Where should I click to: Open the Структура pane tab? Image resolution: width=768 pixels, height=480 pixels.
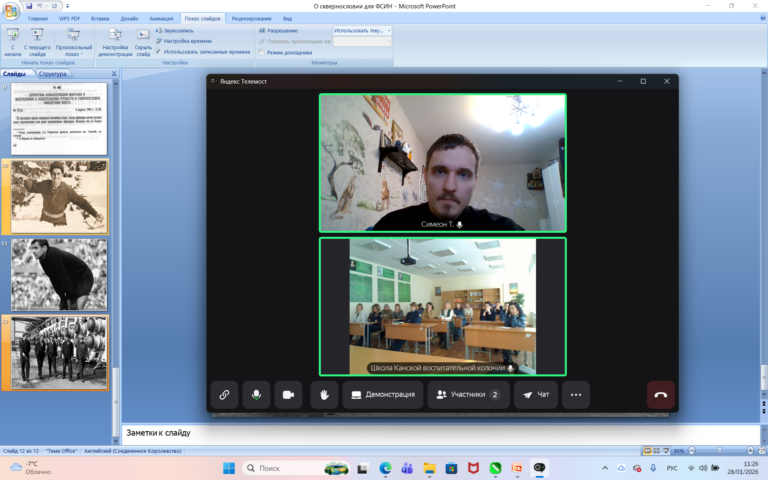(52, 74)
